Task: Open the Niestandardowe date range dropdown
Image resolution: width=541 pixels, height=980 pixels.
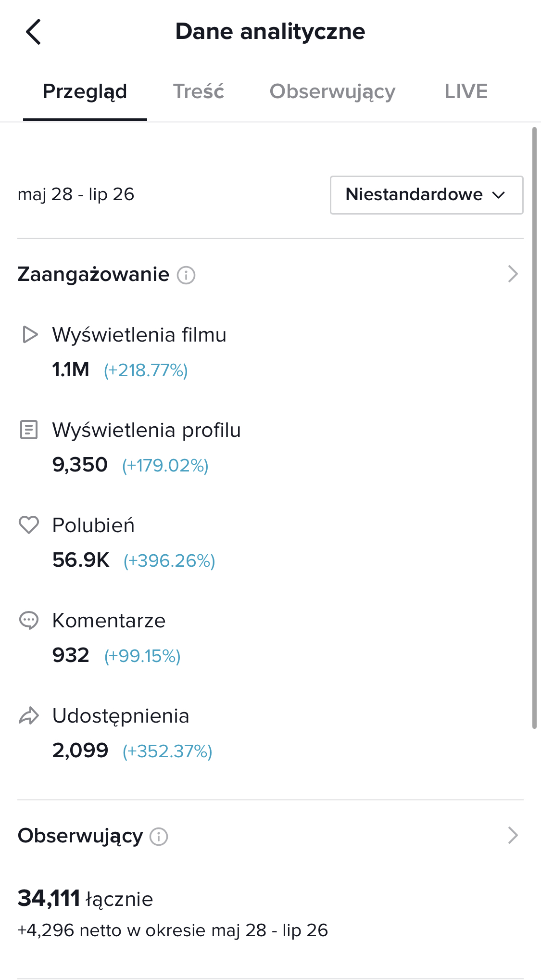Action: point(426,195)
